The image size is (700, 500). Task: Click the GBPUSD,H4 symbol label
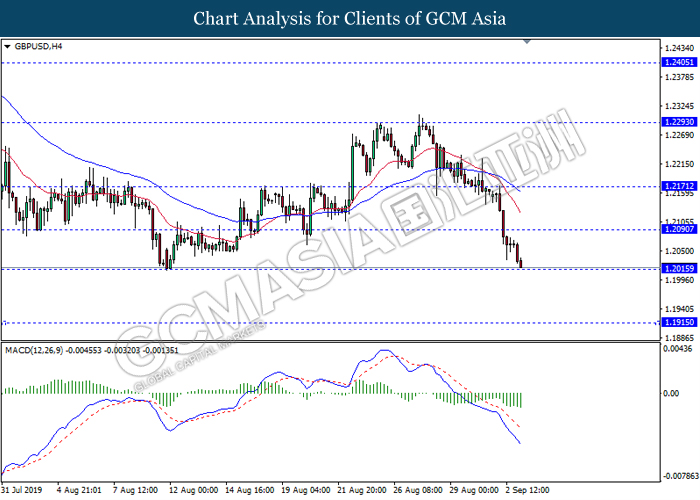coord(38,46)
